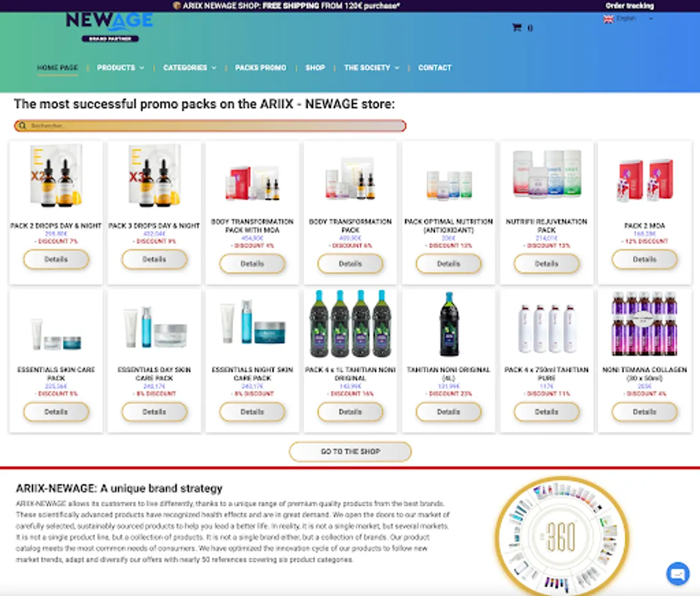View details for Essentials Night Skin Care Pack
The width and height of the screenshot is (700, 596).
(252, 412)
